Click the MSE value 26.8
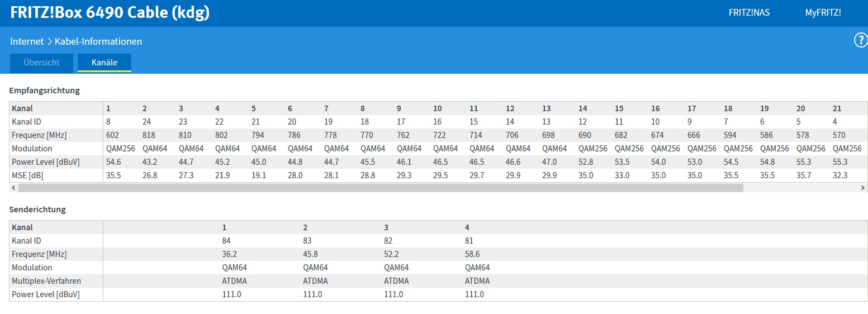 click(149, 175)
